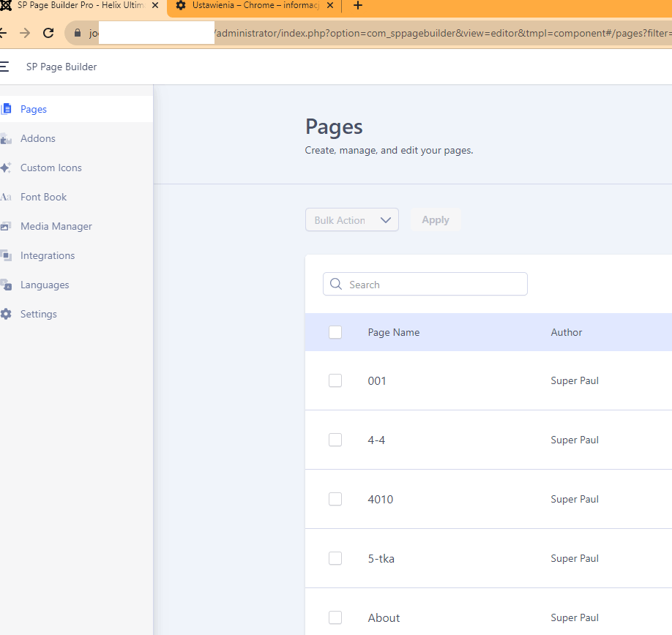Reload the page with browser refresh button
672x635 pixels.
point(48,33)
